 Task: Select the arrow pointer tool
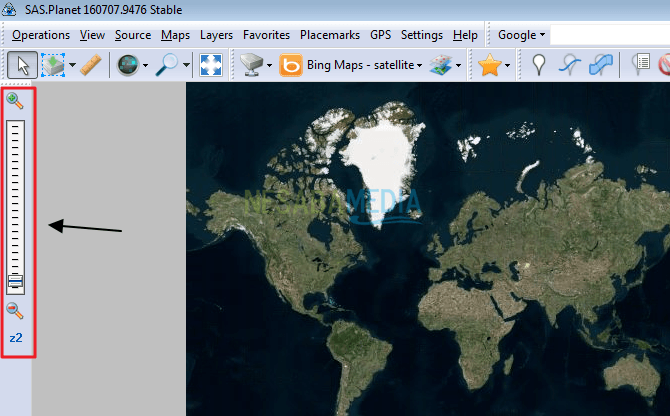click(22, 65)
